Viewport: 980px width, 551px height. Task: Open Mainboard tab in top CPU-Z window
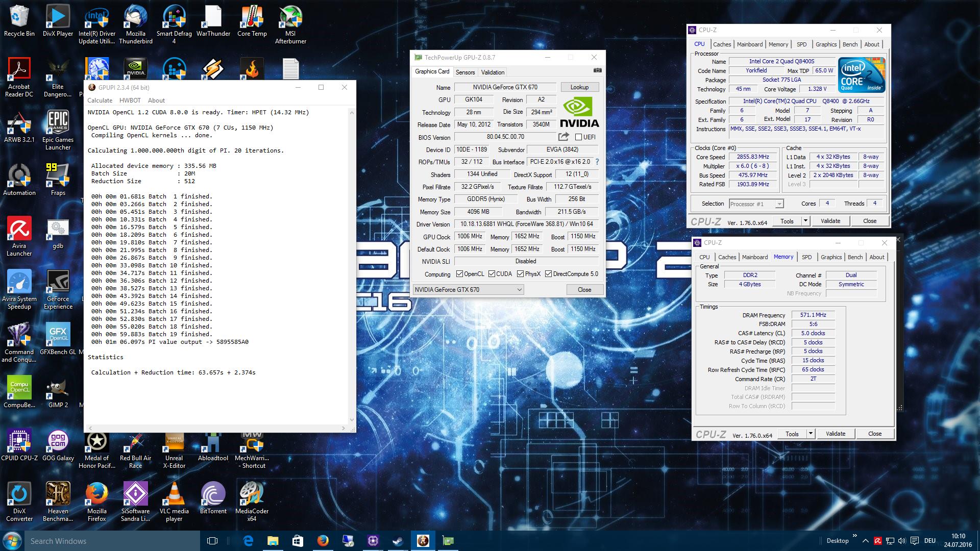click(749, 44)
